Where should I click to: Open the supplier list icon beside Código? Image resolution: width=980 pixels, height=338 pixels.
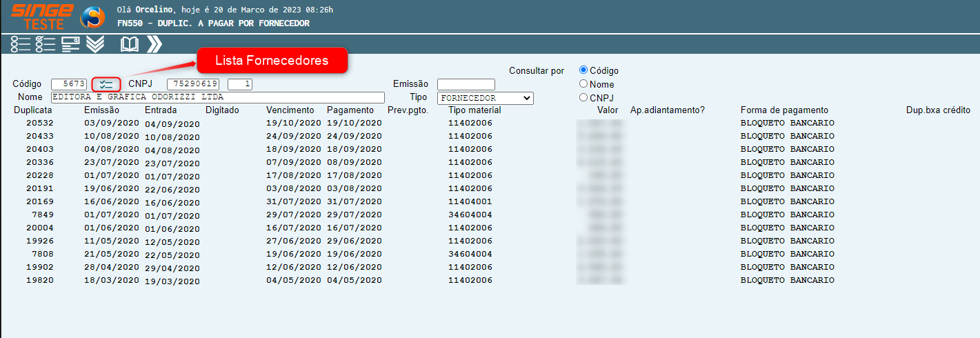point(106,84)
